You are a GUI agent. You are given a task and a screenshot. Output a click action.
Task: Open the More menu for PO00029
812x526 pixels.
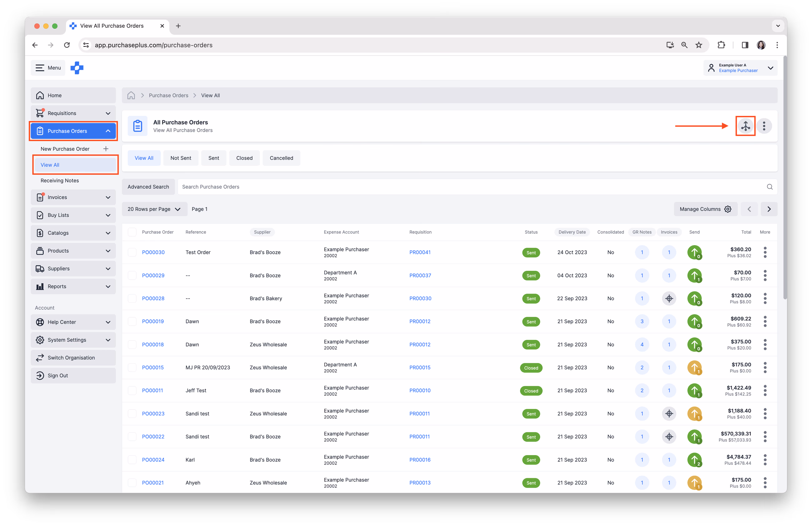click(x=765, y=275)
